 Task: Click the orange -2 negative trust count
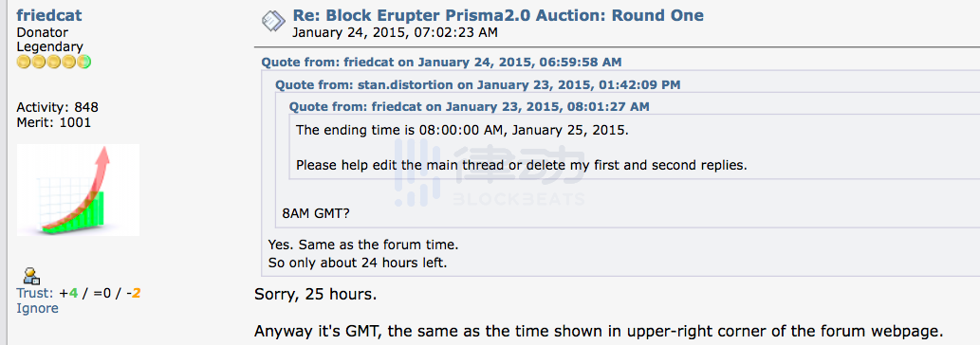(133, 293)
